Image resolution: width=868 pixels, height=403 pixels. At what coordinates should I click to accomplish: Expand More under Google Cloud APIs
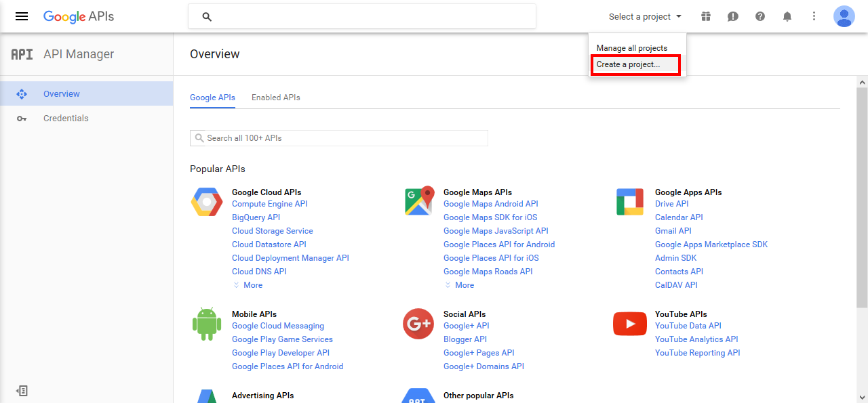click(248, 284)
